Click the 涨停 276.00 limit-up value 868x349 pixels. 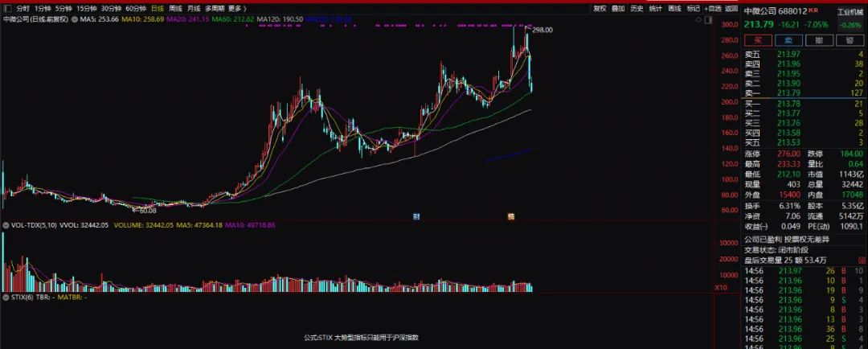[x=789, y=154]
